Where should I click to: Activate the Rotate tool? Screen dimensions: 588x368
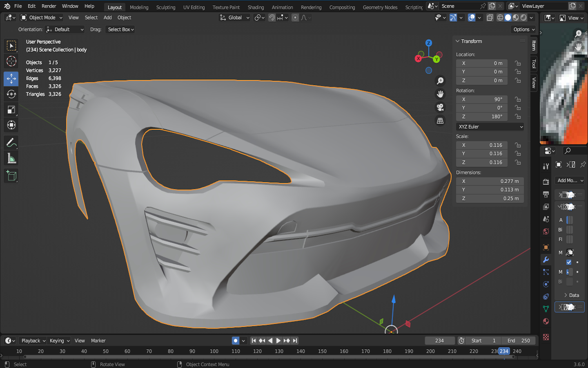(11, 94)
